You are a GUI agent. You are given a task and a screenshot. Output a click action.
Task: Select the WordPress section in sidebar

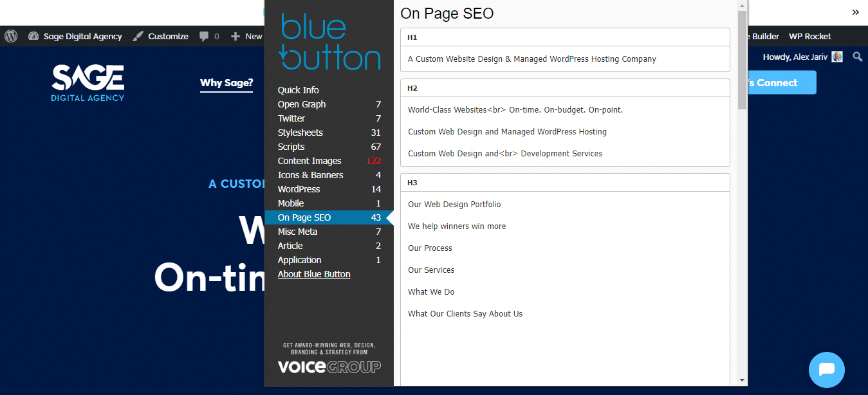tap(329, 189)
